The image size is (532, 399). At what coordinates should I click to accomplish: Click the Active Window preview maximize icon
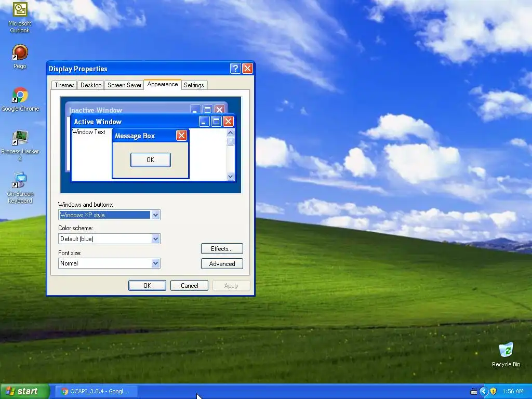216,122
